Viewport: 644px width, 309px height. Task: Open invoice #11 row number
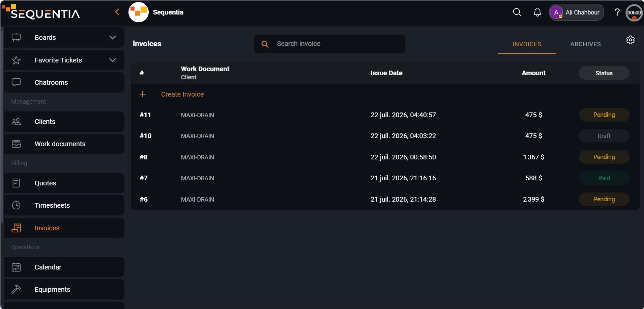pyautogui.click(x=145, y=115)
